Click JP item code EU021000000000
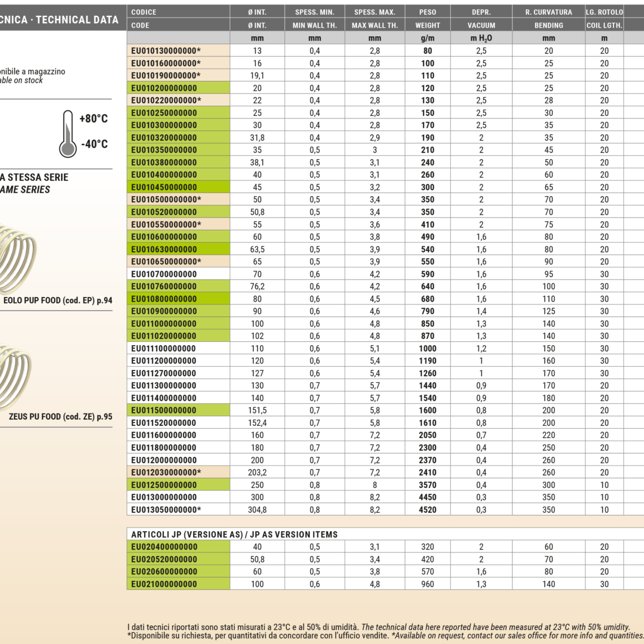644x644 pixels. pyautogui.click(x=164, y=584)
